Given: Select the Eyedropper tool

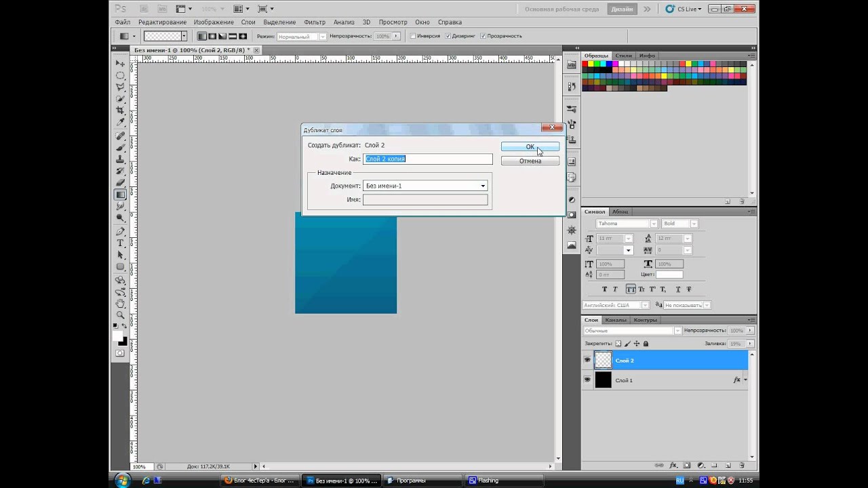Looking at the screenshot, I should point(121,122).
